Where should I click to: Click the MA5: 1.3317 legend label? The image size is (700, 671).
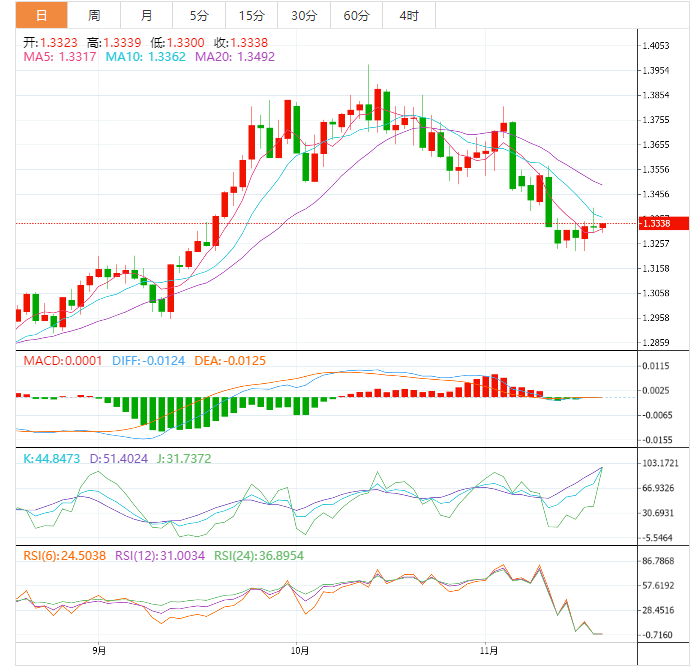coord(60,57)
